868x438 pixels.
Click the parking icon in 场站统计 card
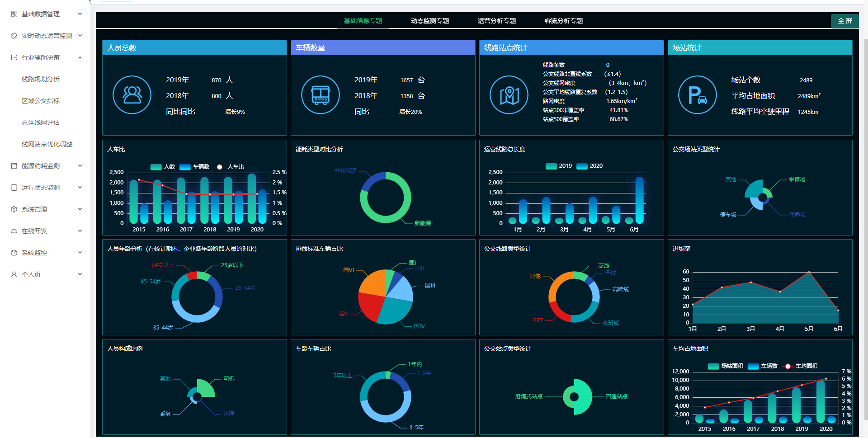click(x=698, y=95)
